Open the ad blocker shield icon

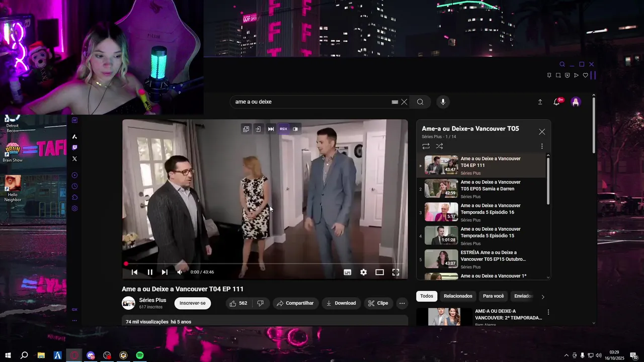567,75
